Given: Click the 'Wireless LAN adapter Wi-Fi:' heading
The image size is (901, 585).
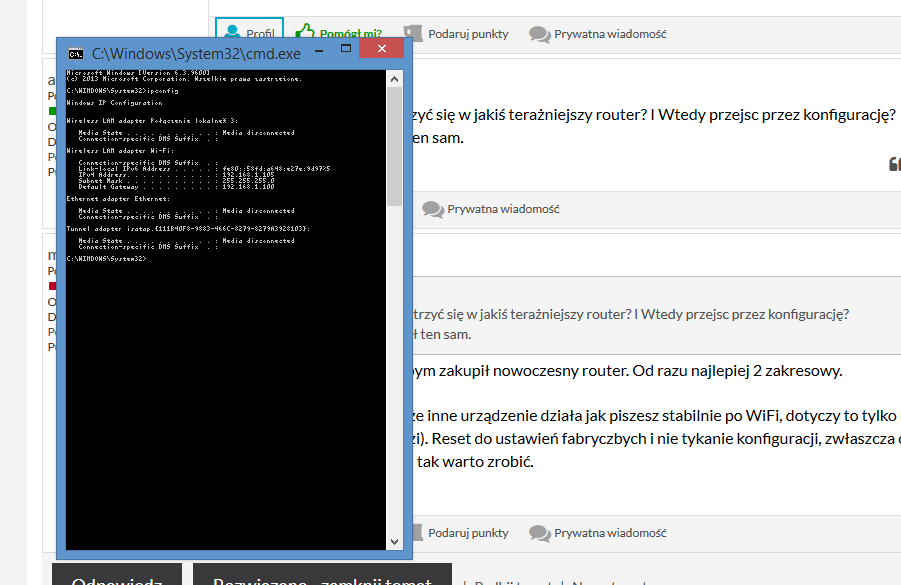Looking at the screenshot, I should click(x=120, y=151).
